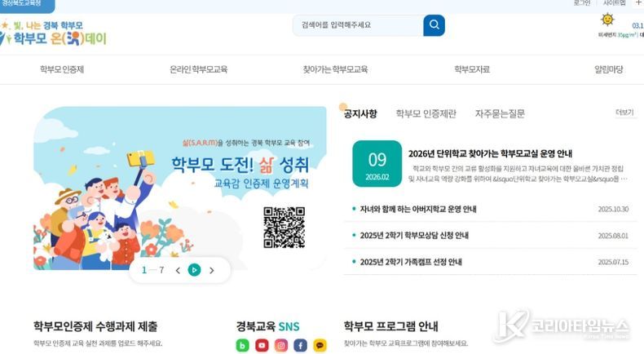Open the KakaoTalk yellow chat icon

point(320,345)
